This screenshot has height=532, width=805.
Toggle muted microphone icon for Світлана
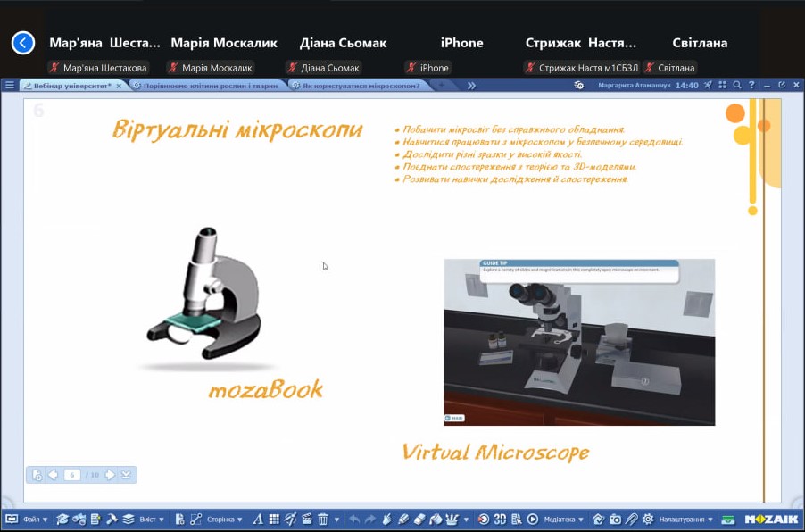click(650, 68)
